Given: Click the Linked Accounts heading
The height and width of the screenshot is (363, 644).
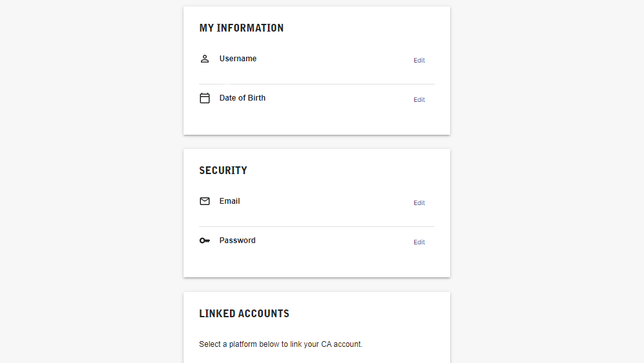Looking at the screenshot, I should click(244, 313).
